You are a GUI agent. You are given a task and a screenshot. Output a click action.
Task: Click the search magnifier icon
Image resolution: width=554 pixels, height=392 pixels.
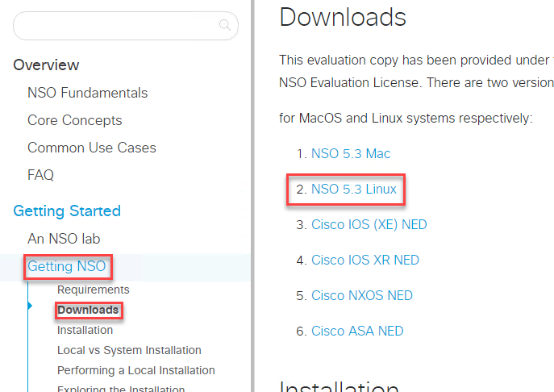tap(225, 26)
